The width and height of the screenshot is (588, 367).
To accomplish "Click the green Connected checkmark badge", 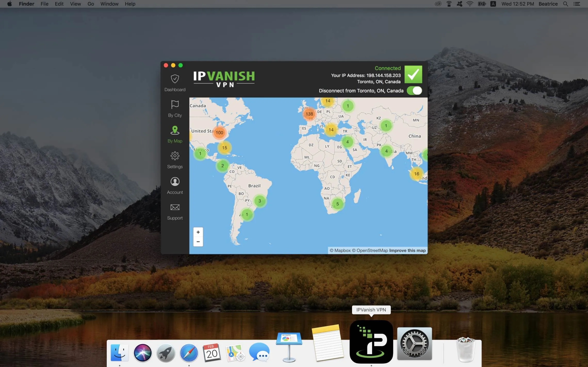I will 413,74.
